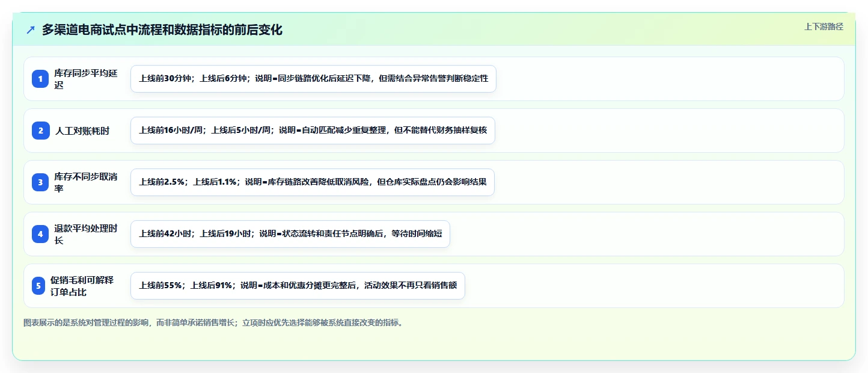Select the 库存同步平均延迟 label
Viewport: 868px width, 373px height.
click(86, 79)
